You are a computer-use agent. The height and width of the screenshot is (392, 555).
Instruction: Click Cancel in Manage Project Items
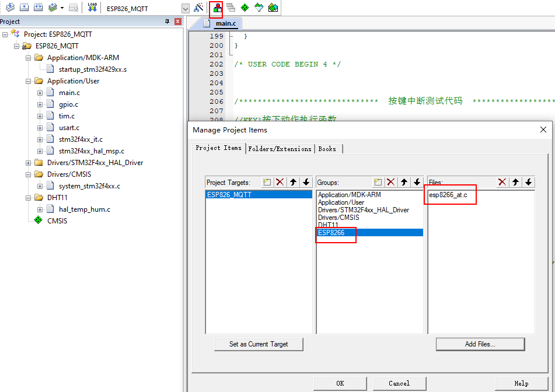[399, 383]
